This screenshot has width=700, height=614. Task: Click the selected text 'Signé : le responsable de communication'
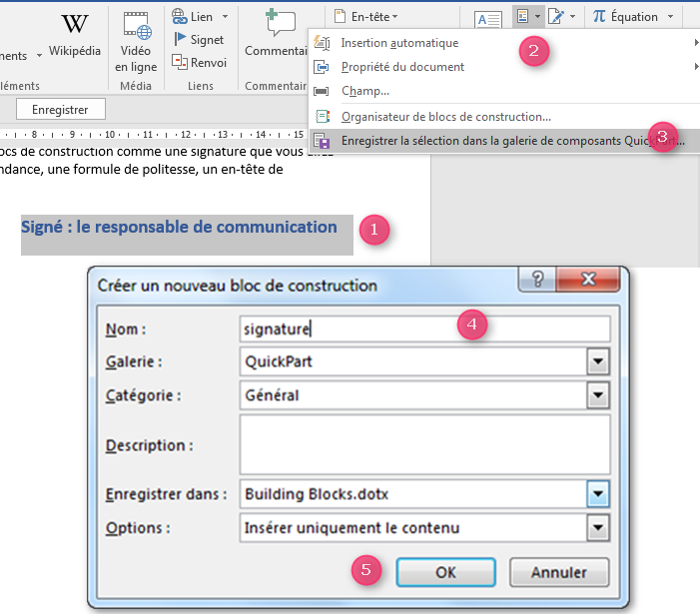pos(179,227)
